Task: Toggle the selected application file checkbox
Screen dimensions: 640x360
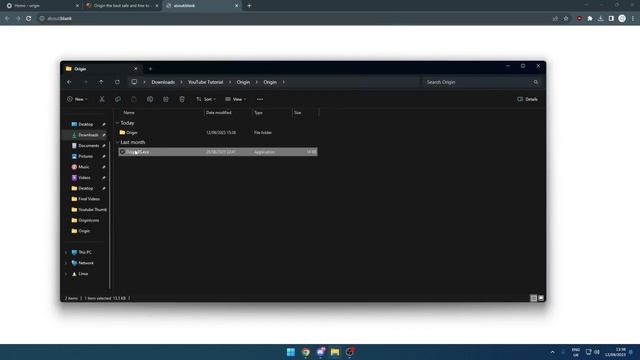Action: click(122, 152)
